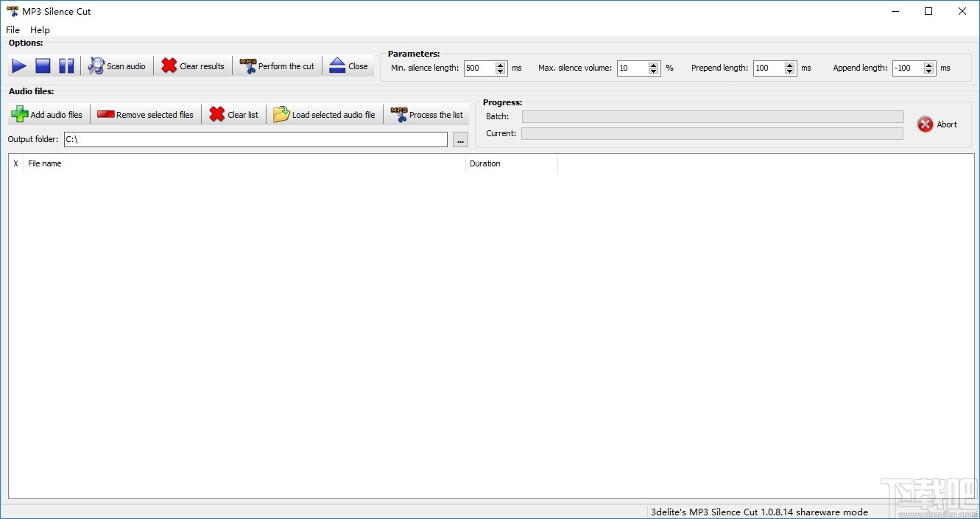Increase Min. silence length value
980x519 pixels.
[501, 65]
